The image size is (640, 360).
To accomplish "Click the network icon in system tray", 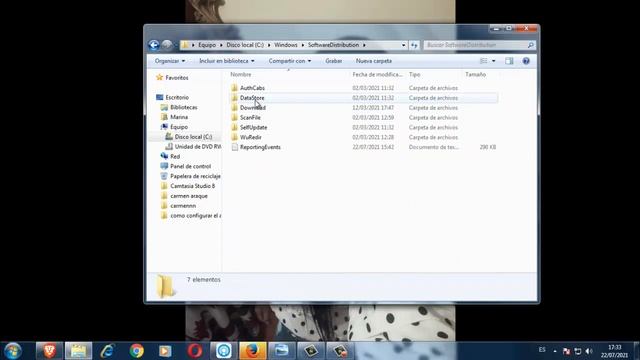I will point(578,351).
